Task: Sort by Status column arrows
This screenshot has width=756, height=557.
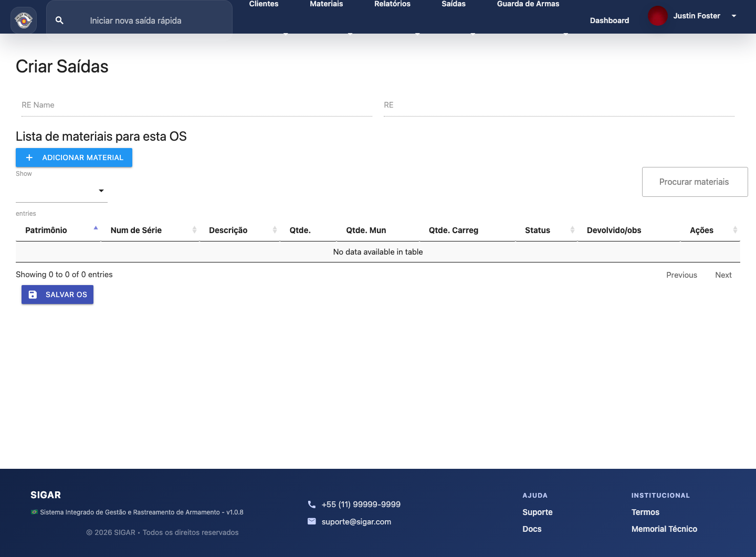Action: click(572, 230)
